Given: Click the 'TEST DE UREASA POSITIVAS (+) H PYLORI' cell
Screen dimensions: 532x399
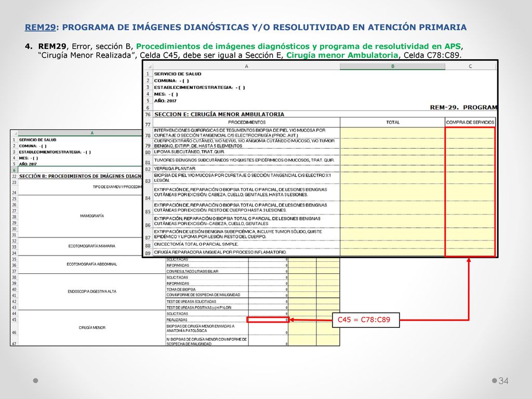Looking at the screenshot, I should tap(207, 308).
